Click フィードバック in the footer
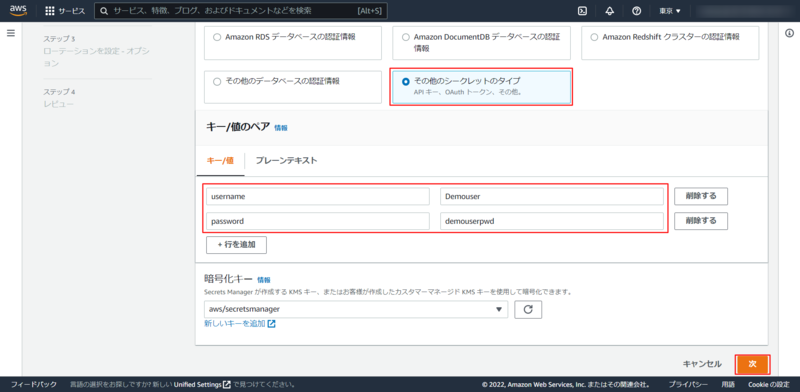This screenshot has height=392, width=800. pos(34,384)
